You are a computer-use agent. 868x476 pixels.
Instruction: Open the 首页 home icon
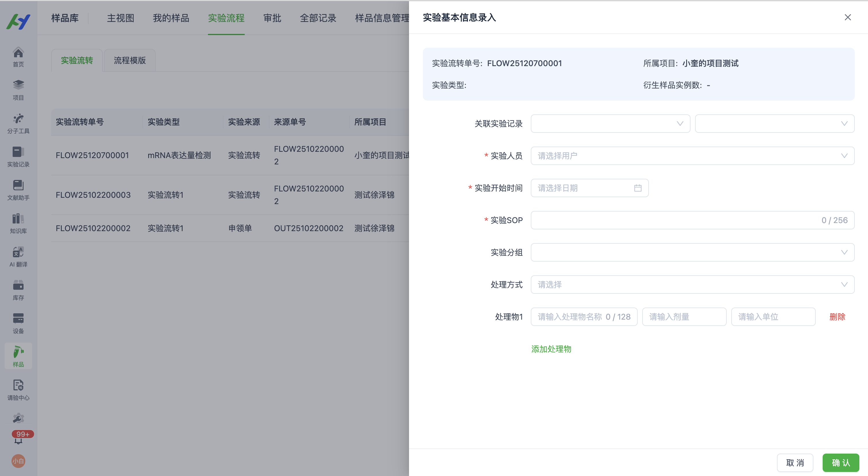(x=18, y=53)
